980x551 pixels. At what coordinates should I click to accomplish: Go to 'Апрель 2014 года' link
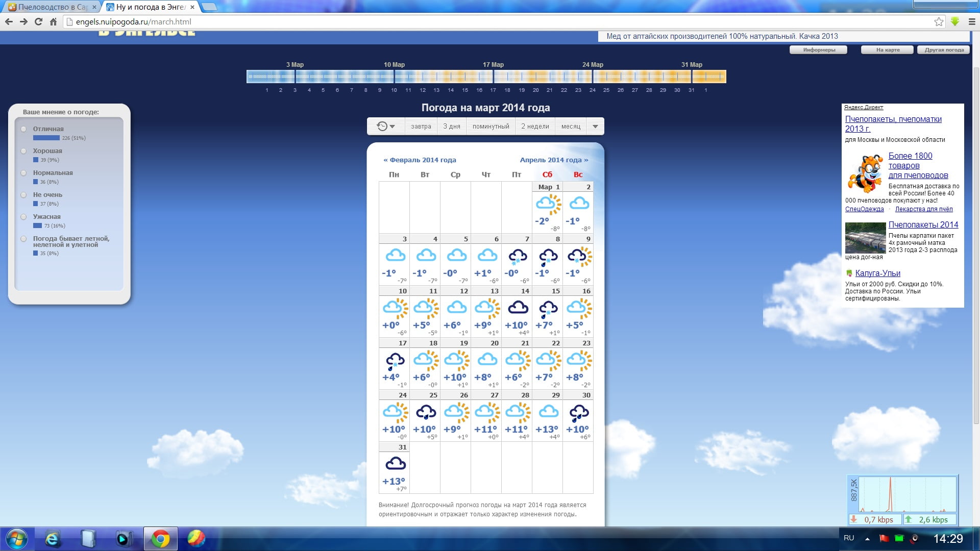554,160
